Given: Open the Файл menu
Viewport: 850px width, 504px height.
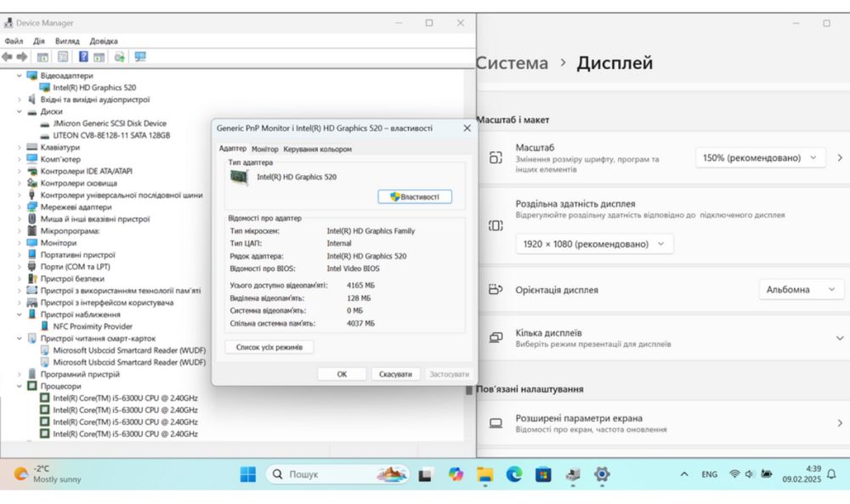Looking at the screenshot, I should point(14,41).
